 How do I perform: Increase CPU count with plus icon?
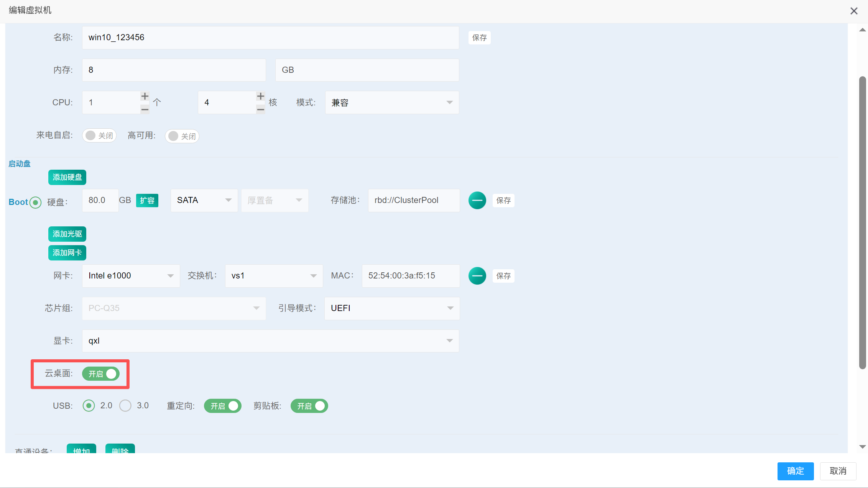click(x=145, y=96)
